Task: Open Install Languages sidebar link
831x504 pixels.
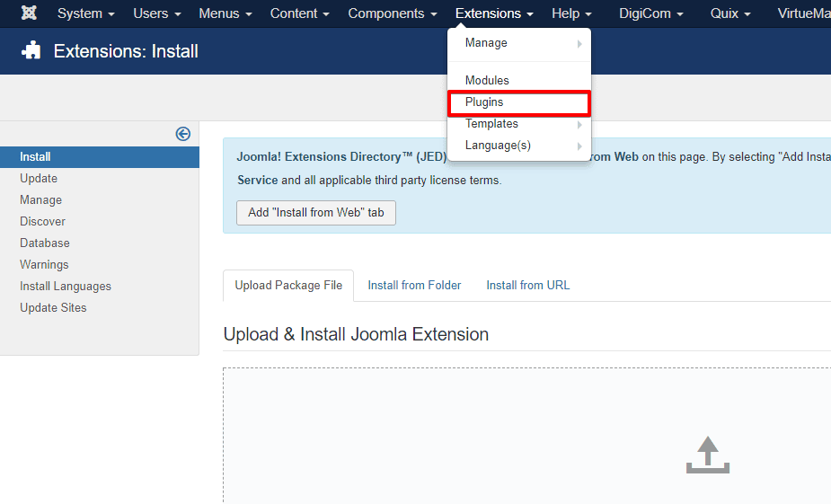Action: pos(66,286)
